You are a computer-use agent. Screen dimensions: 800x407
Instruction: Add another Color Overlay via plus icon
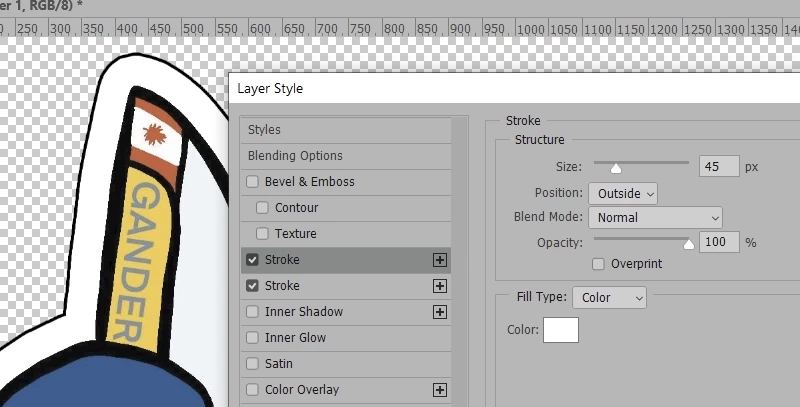coord(439,390)
